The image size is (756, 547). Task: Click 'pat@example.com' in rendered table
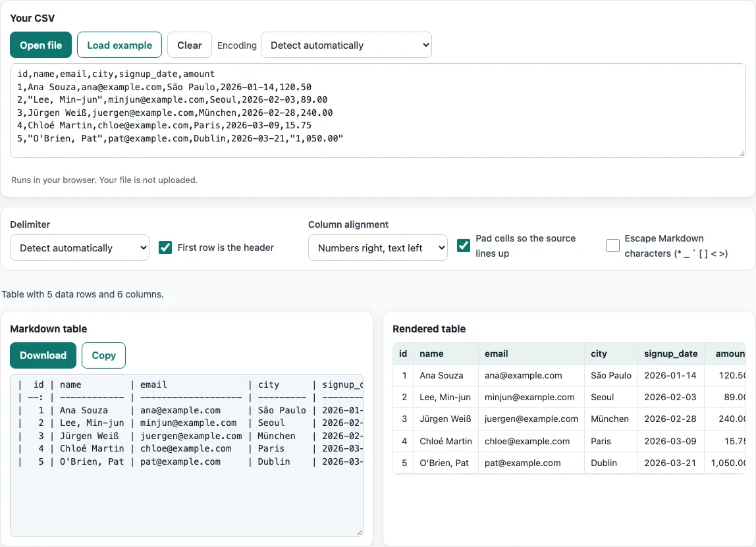531,463
